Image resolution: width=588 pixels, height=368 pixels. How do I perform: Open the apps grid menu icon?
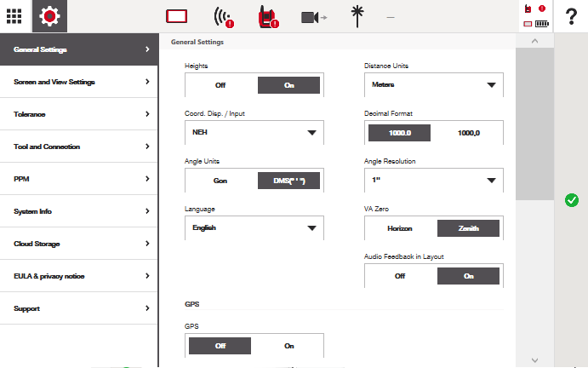point(14,16)
